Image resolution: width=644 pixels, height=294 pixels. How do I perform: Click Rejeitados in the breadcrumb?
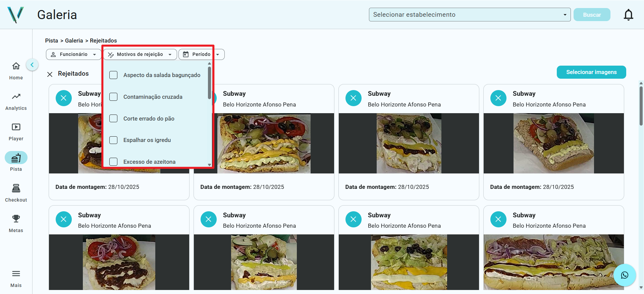click(103, 41)
